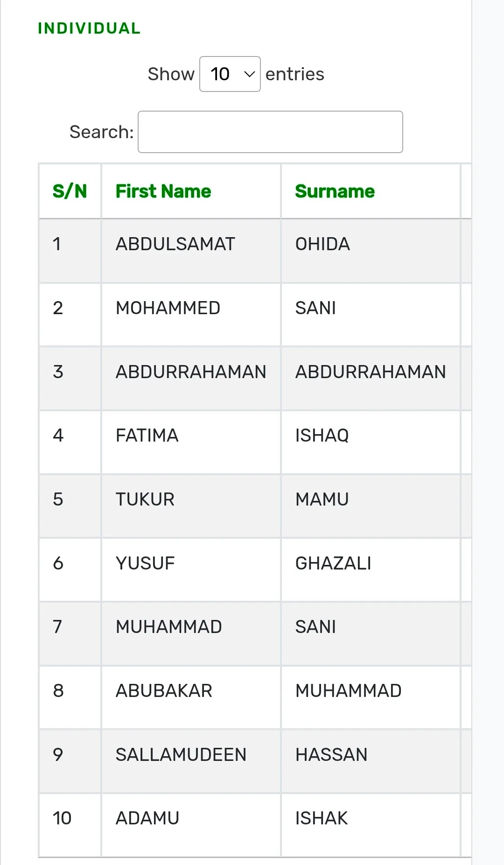This screenshot has height=865, width=504.
Task: Select surname OHIDA cell
Action: tap(322, 244)
